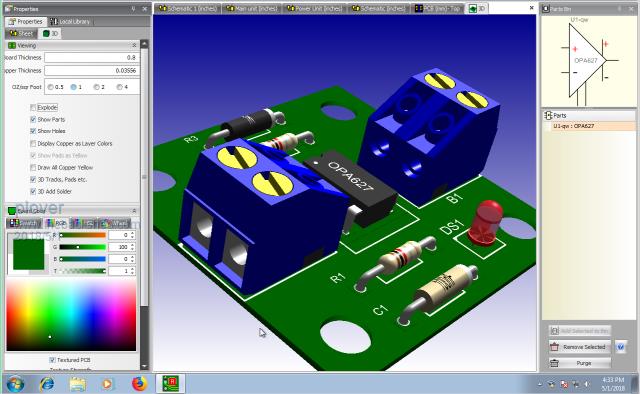Open Internet Explorer from the taskbar
The width and height of the screenshot is (640, 394).
pos(47,383)
